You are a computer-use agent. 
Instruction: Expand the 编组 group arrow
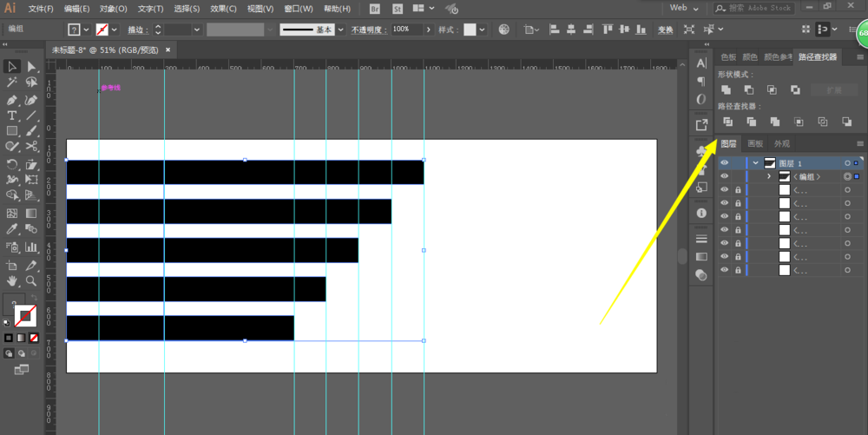click(x=769, y=176)
